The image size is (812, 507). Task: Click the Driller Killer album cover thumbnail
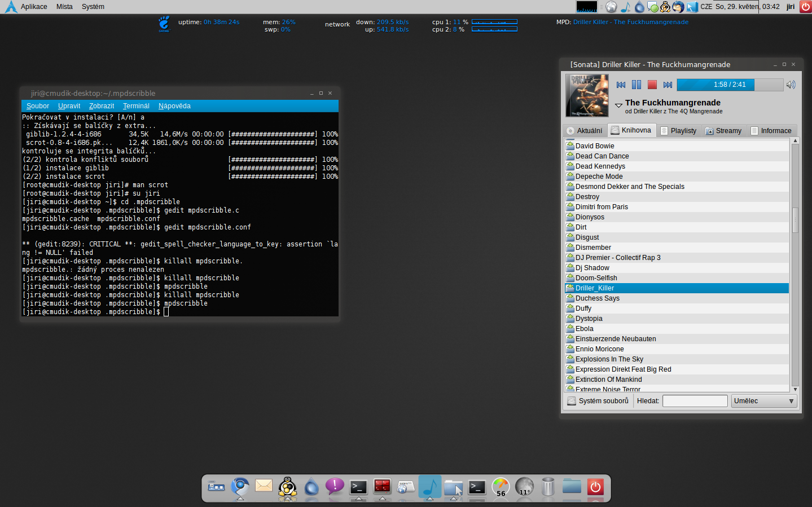click(587, 96)
